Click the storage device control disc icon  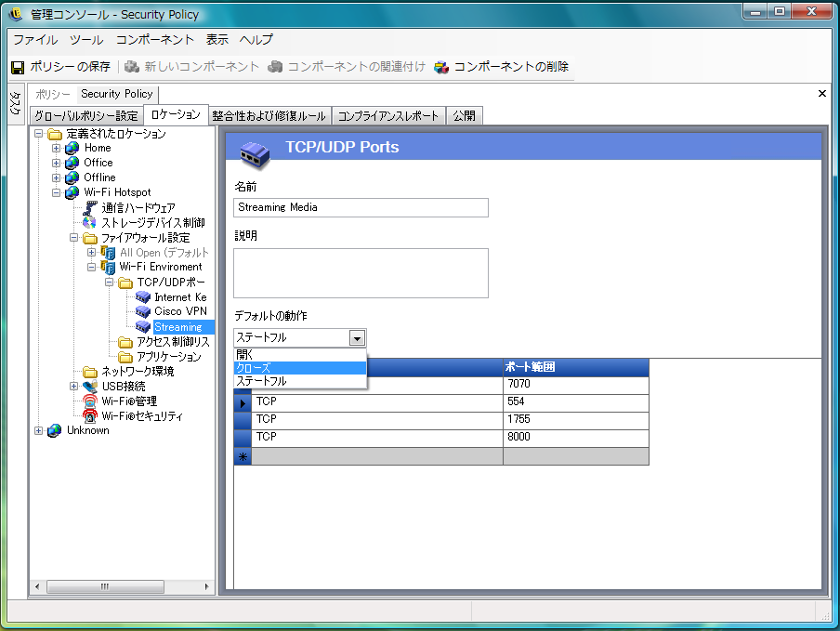90,222
